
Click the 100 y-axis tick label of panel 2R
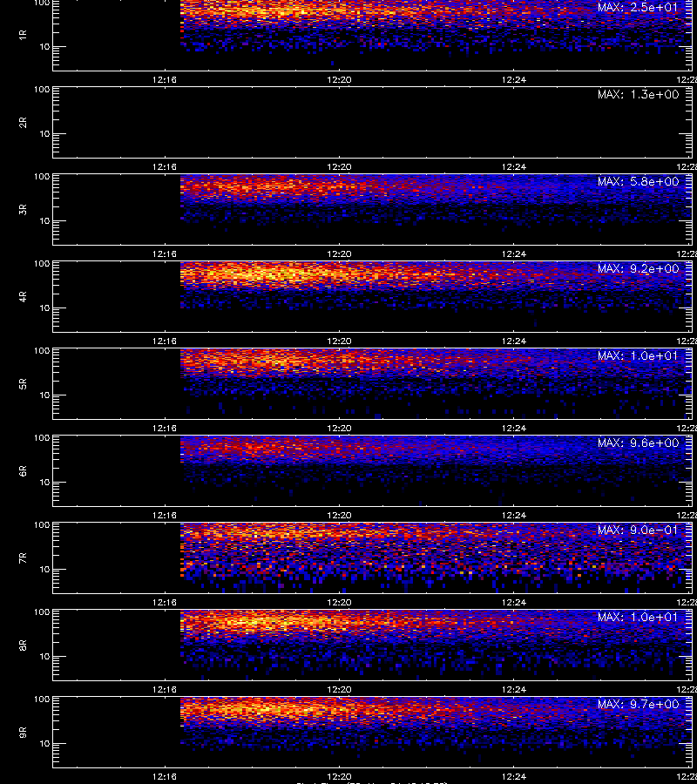coord(42,90)
